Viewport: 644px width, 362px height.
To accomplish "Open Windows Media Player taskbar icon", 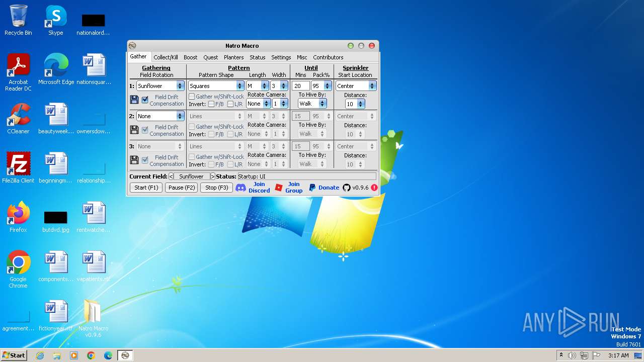I will pos(74,355).
